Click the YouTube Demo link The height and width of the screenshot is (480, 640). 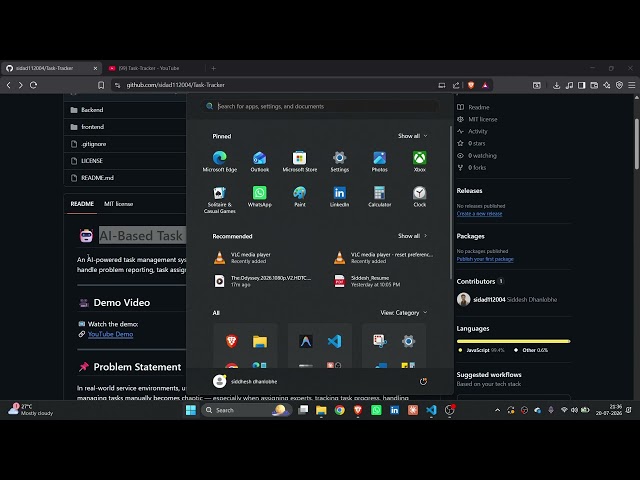(111, 334)
